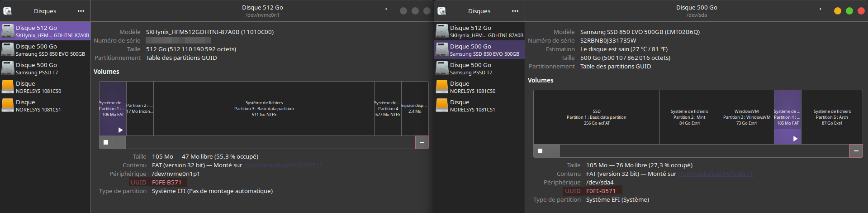
Task: Click the Disks app icon in the right window header
Action: click(441, 11)
